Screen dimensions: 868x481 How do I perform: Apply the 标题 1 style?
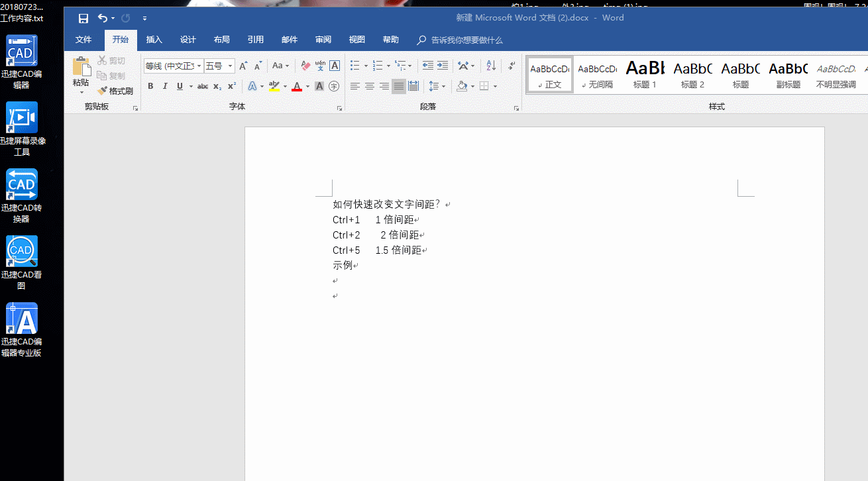click(644, 74)
